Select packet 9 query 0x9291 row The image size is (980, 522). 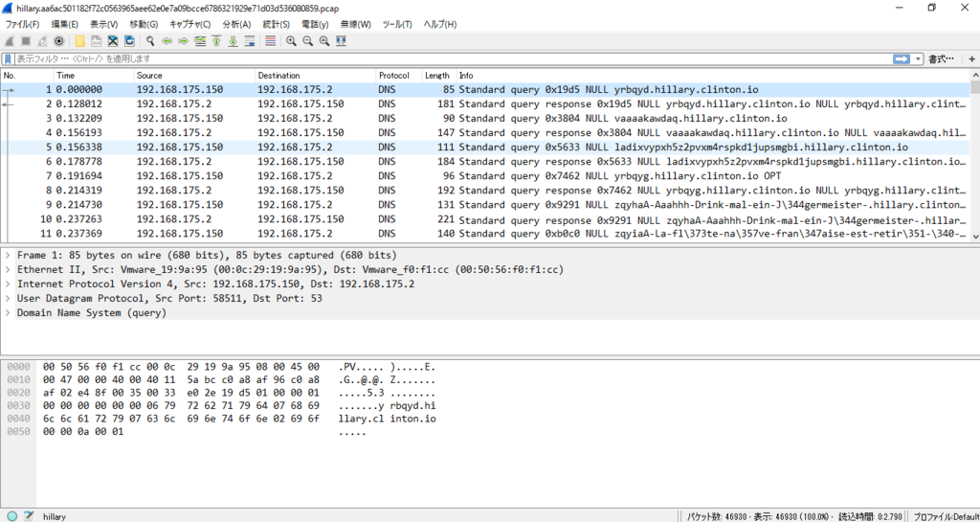pyautogui.click(x=485, y=205)
